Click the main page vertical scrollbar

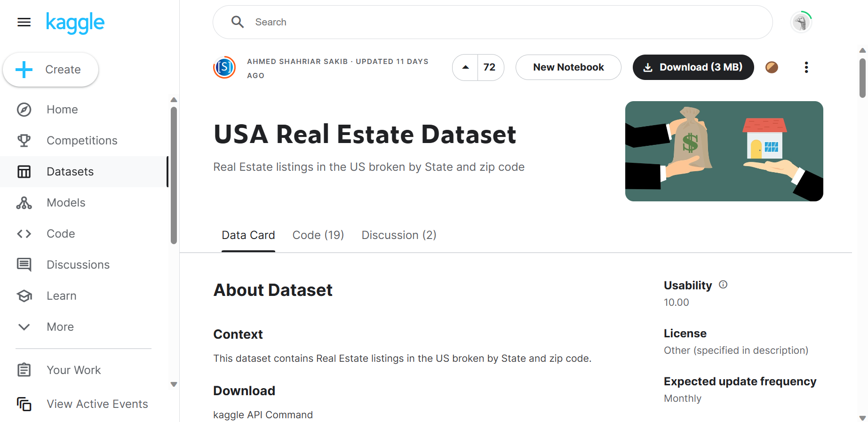tap(862, 78)
